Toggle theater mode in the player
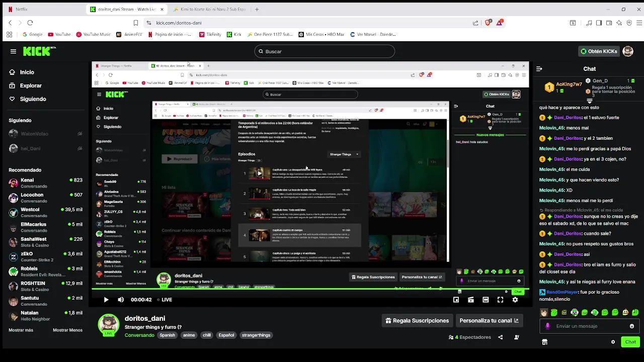Viewport: 644px width, 362px height. [486, 300]
